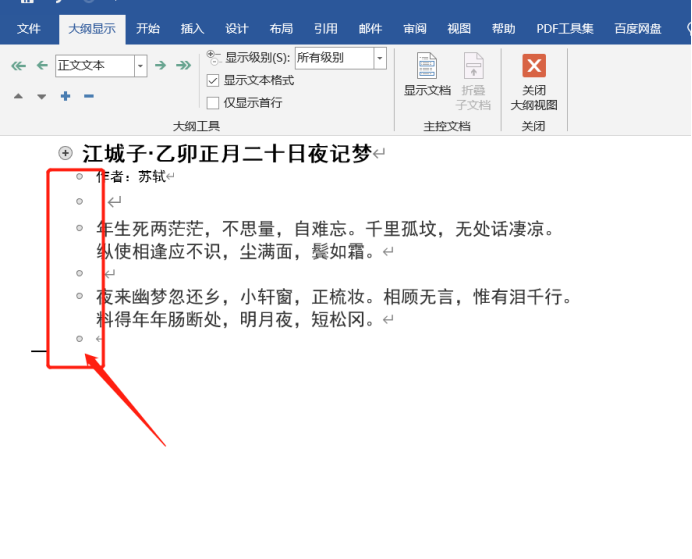Move paragraph down triangle icon
692x559 pixels.
tap(41, 97)
